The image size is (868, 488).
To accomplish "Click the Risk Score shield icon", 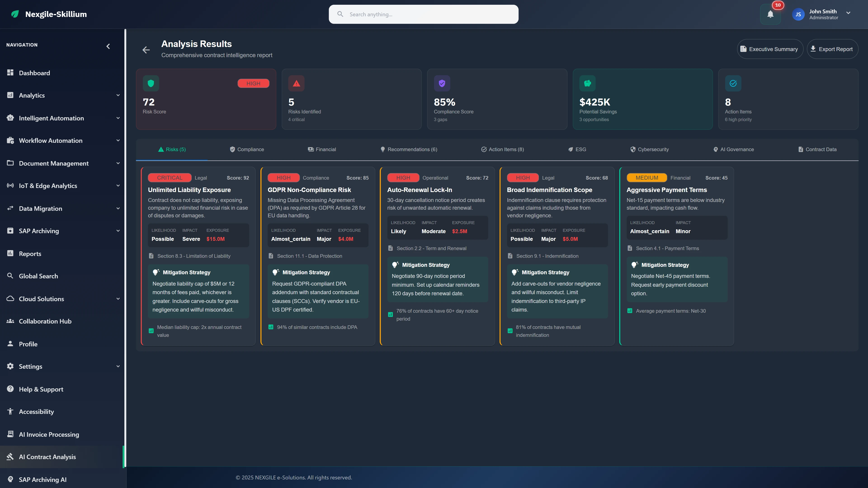I will pos(151,83).
